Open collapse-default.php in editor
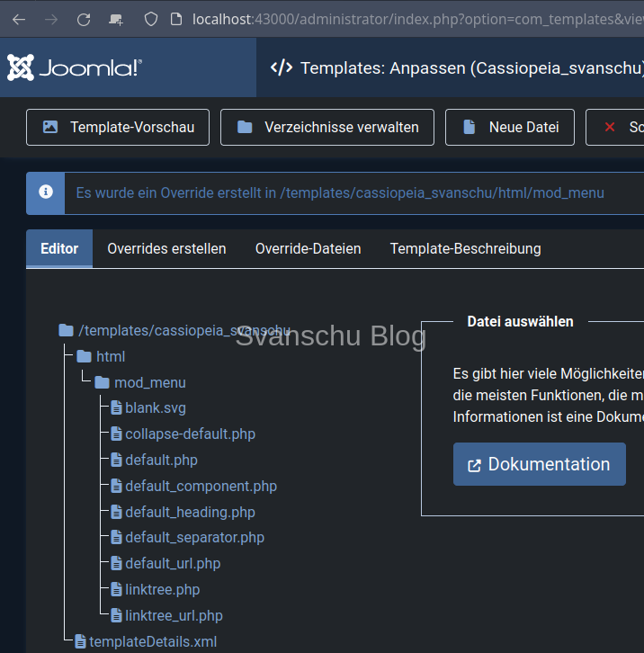This screenshot has width=644, height=653. pyautogui.click(x=190, y=434)
